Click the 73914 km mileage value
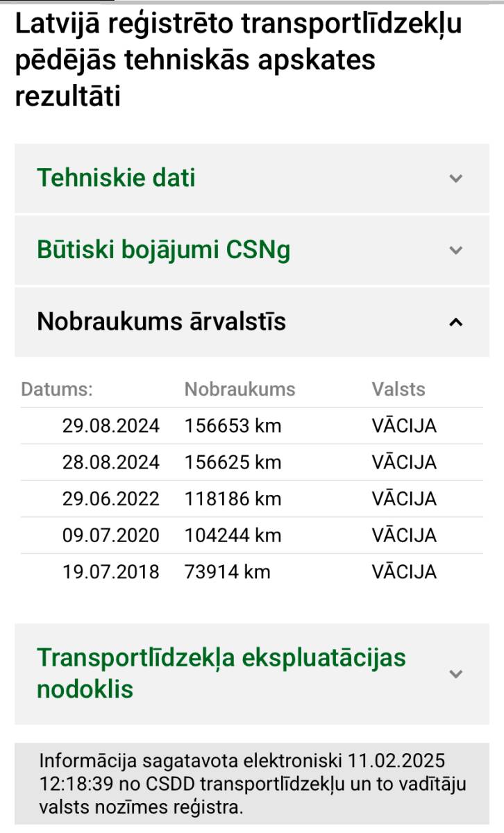The width and height of the screenshot is (504, 833). 227,572
